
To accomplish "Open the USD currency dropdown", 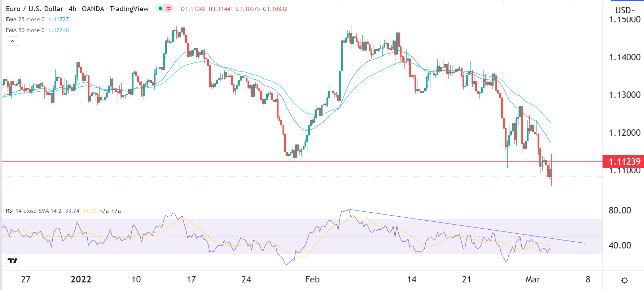I will 625,10.
